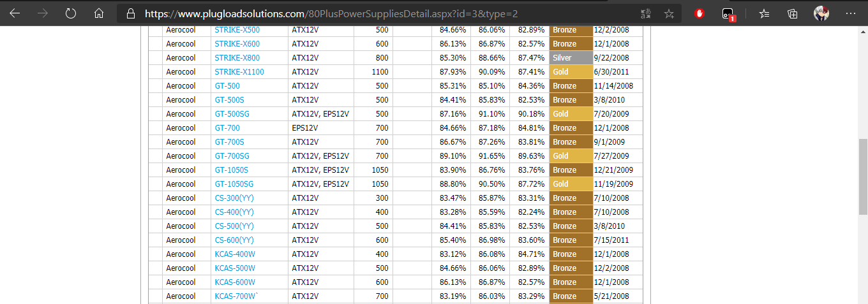Viewport: 868px width, 304px height.
Task: Open the red ad blocker extension
Action: (x=700, y=13)
